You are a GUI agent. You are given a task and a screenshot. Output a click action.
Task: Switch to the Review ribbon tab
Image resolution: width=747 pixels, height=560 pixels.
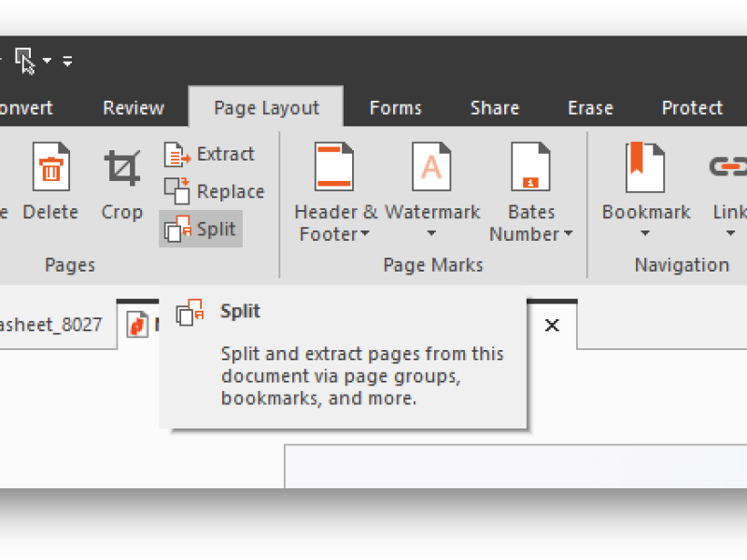[134, 108]
